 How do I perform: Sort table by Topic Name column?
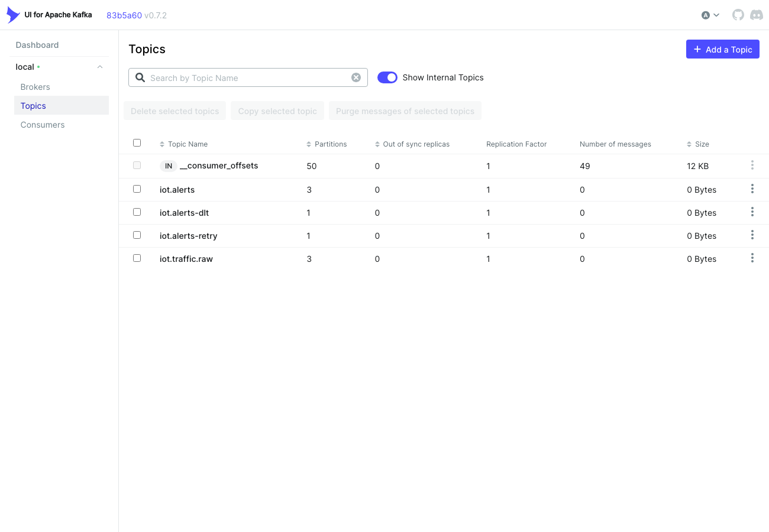(183, 144)
